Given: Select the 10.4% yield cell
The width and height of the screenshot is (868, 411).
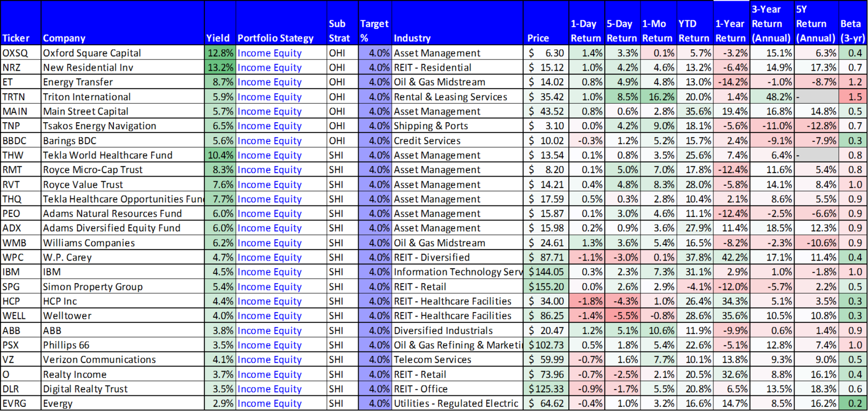Looking at the screenshot, I should click(220, 155).
